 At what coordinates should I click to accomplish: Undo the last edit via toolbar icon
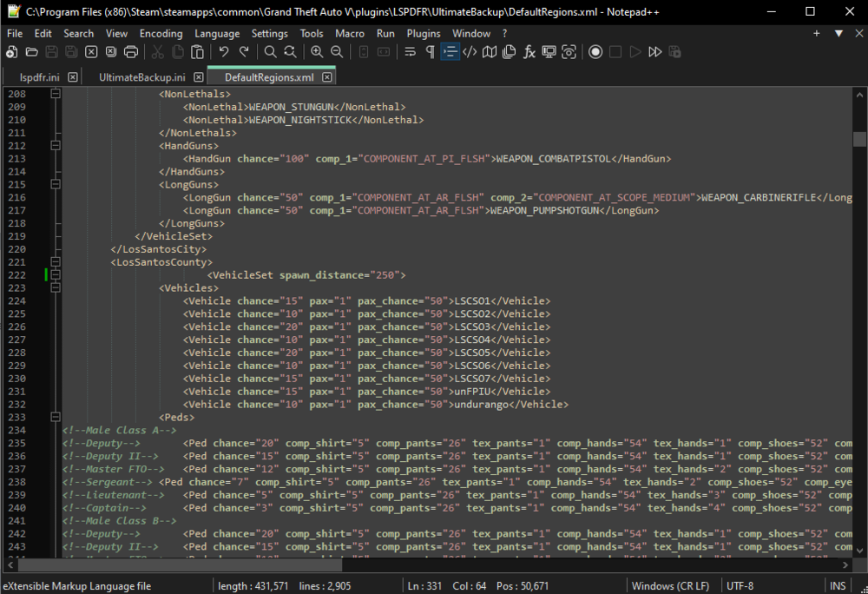click(x=224, y=52)
